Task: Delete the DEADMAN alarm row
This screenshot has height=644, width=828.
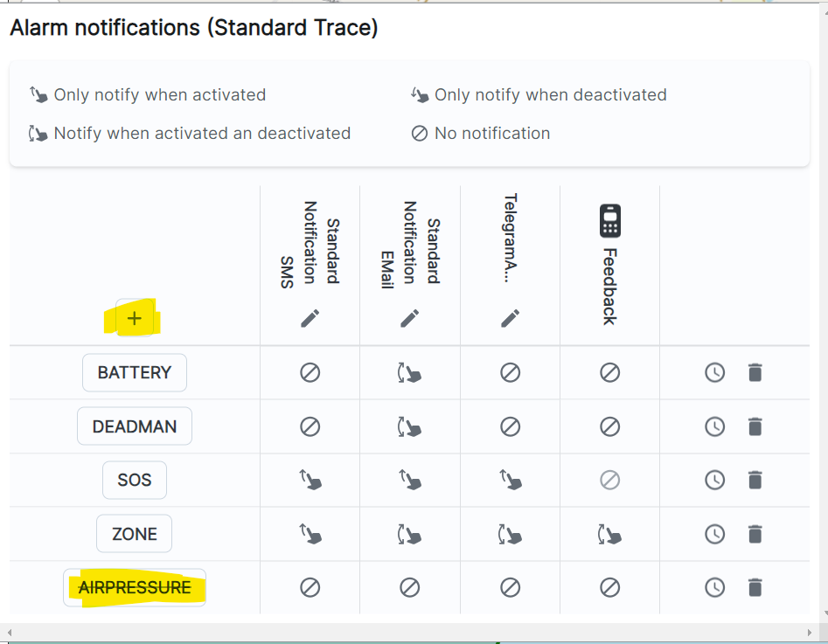Action: (x=755, y=426)
